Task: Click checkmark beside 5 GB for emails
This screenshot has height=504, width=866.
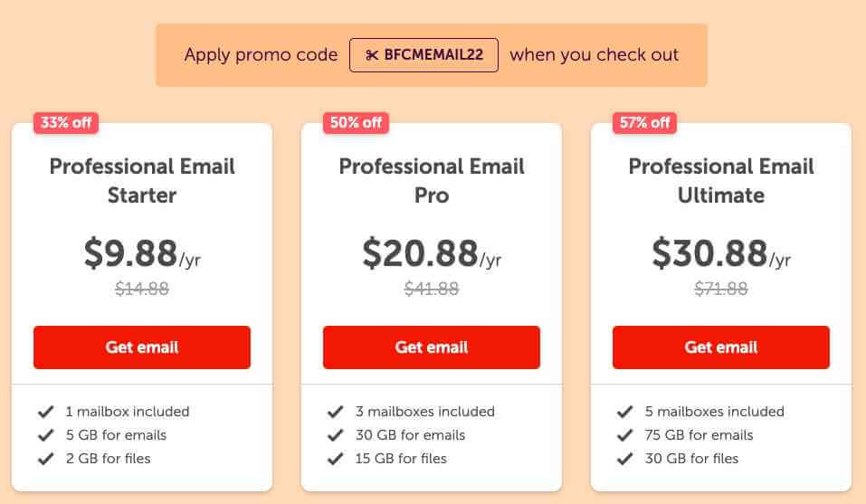Action: point(46,435)
